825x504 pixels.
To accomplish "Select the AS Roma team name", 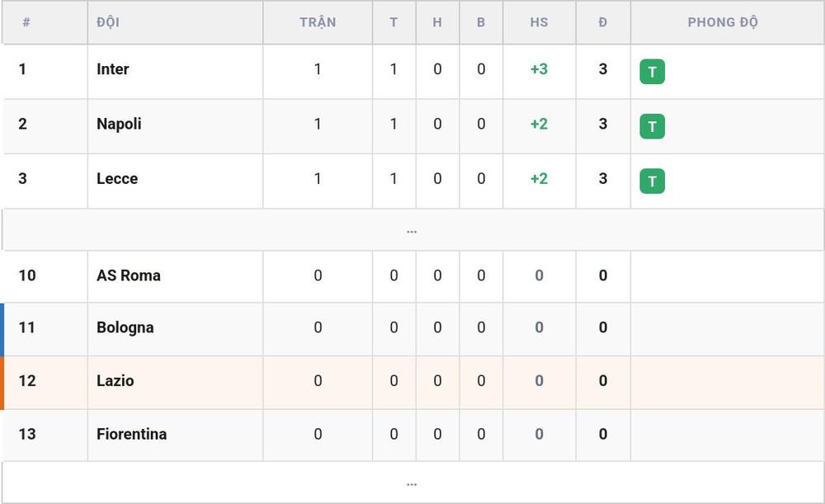I will click(129, 276).
